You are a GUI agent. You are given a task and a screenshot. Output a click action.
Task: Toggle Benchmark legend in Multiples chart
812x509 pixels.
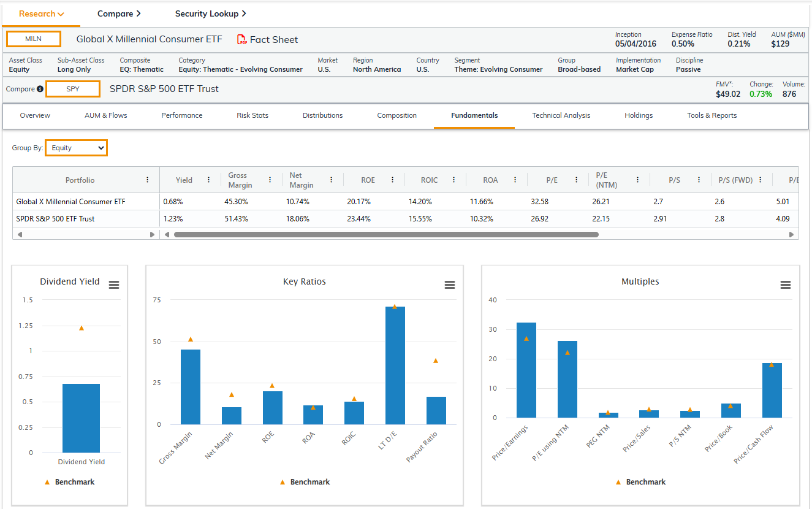(640, 482)
